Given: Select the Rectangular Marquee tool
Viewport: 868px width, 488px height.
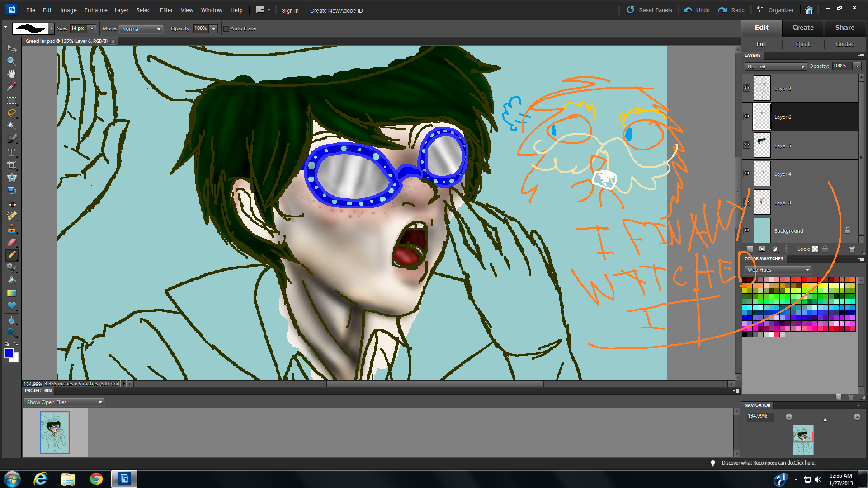Looking at the screenshot, I should [x=12, y=101].
